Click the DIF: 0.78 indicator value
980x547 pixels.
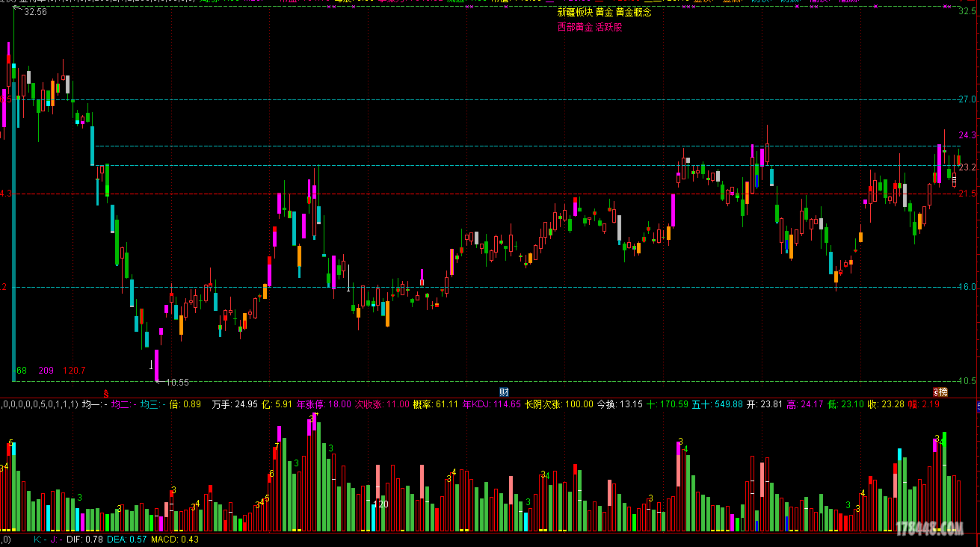(84, 540)
